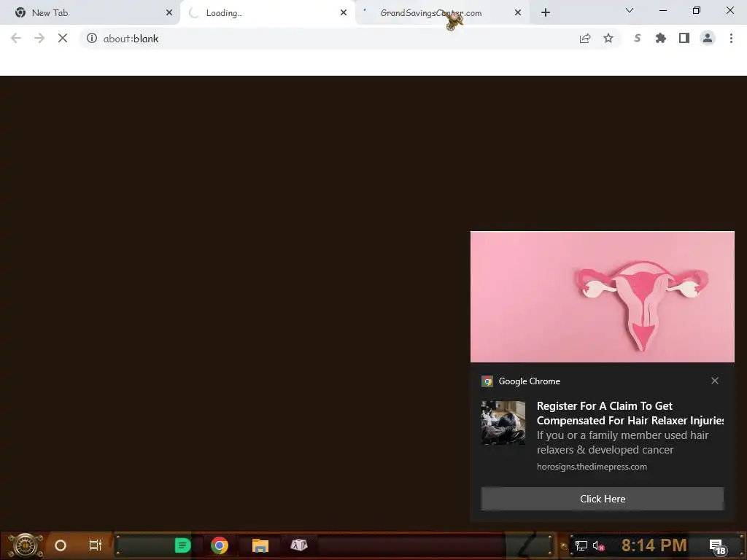Screen dimensions: 747x560
Task: Open Chrome from the taskbar
Action: point(219,545)
